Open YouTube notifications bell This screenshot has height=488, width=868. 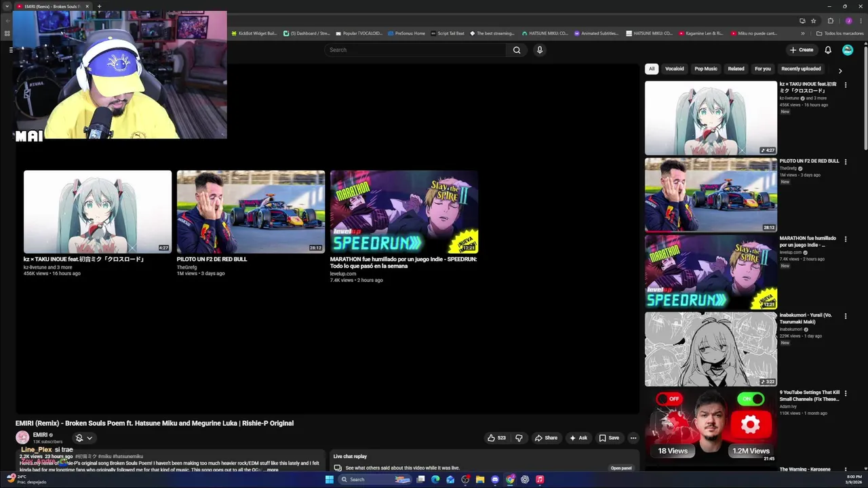click(x=828, y=49)
